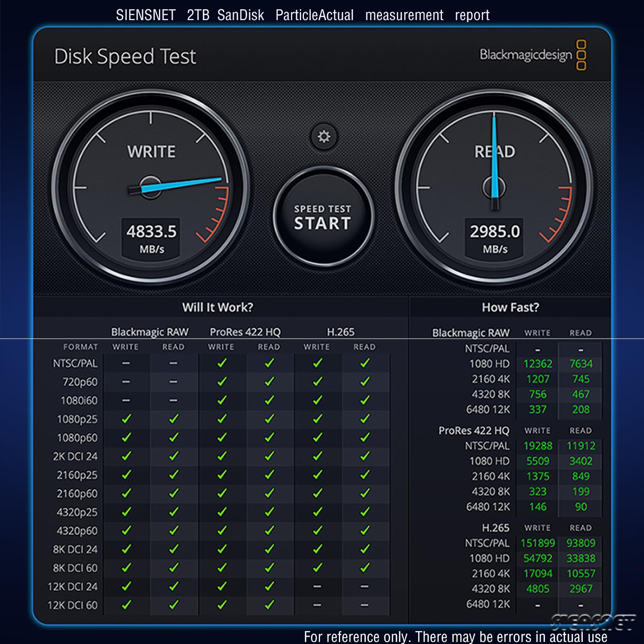Select the Will It Work? header
This screenshot has width=644, height=644.
click(218, 307)
